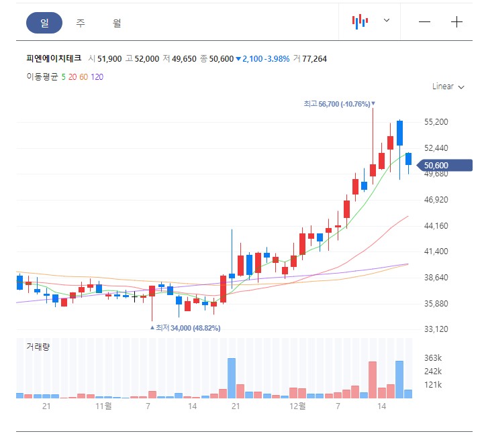The width and height of the screenshot is (482, 448).
Task: Click the open price 51,900 value
Action: 109,58
